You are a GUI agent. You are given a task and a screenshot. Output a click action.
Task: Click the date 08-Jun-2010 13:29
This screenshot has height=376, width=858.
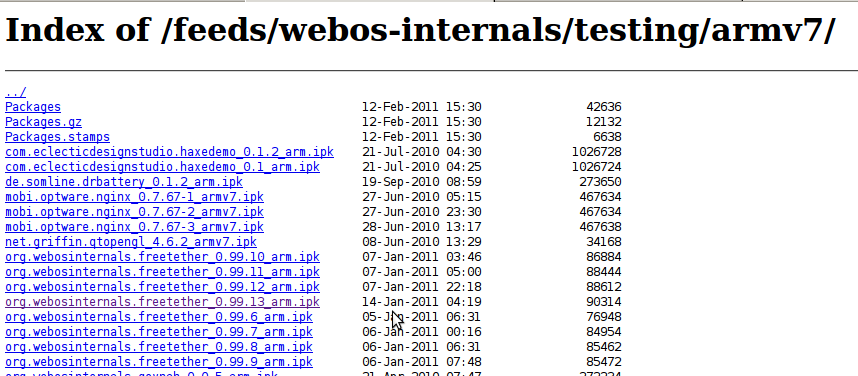click(421, 241)
